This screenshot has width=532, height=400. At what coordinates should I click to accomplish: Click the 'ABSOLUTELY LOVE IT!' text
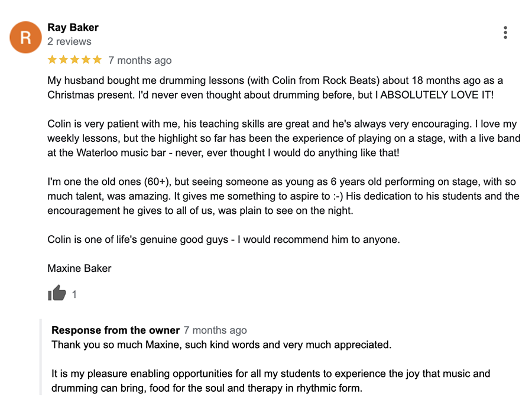[437, 95]
